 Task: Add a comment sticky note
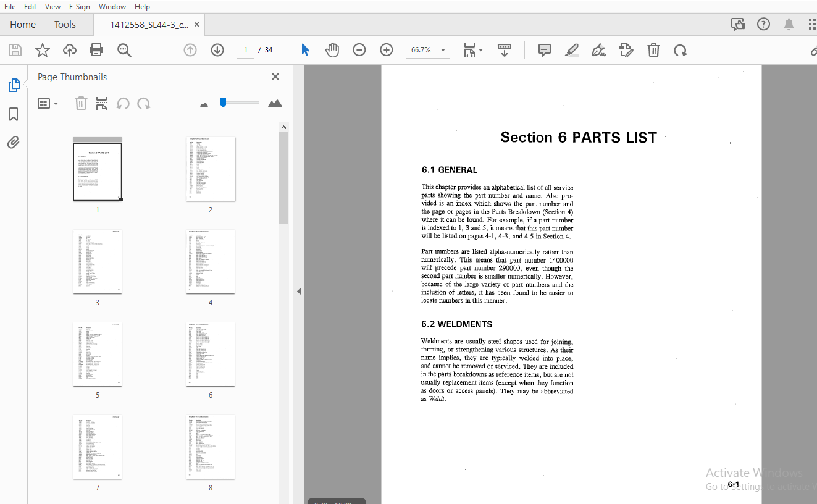pyautogui.click(x=545, y=50)
